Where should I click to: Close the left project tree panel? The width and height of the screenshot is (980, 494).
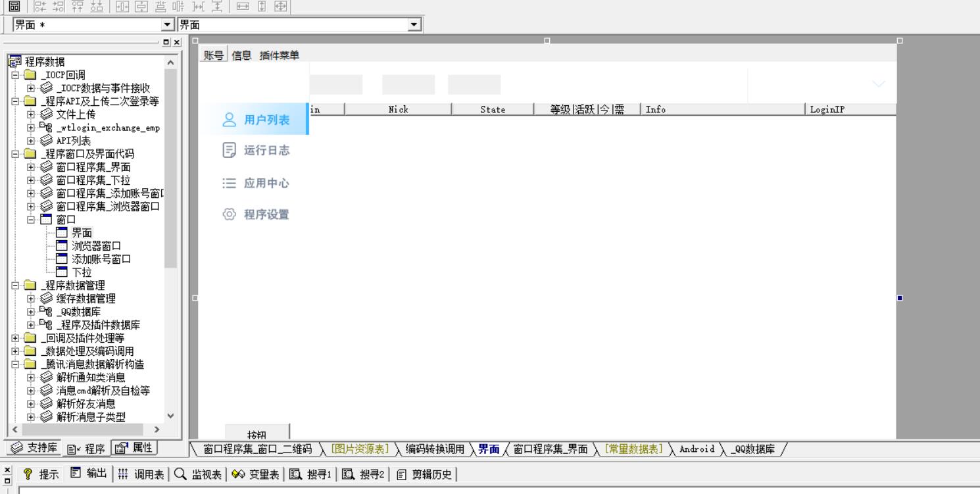coord(177,42)
